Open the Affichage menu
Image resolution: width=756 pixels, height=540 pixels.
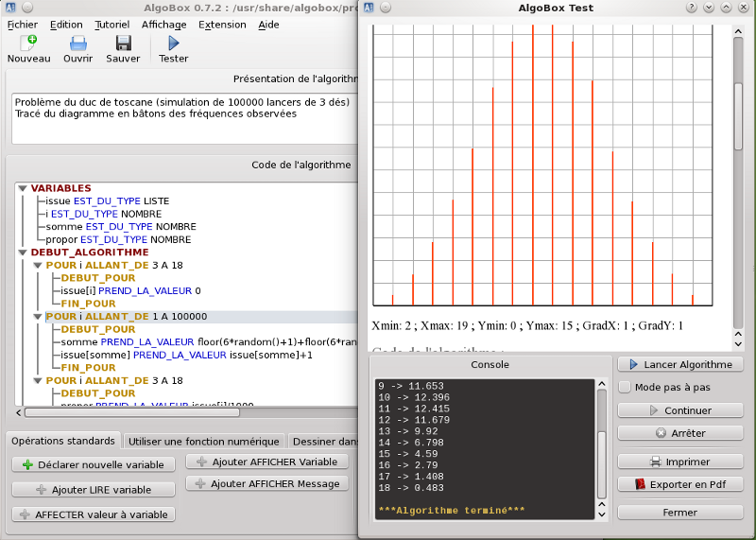pos(163,25)
